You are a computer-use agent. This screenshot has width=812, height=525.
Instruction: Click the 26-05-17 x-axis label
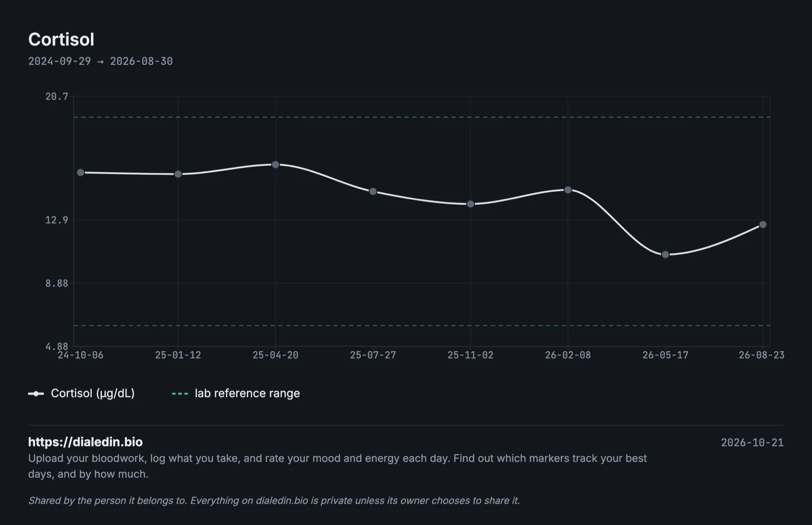click(665, 355)
